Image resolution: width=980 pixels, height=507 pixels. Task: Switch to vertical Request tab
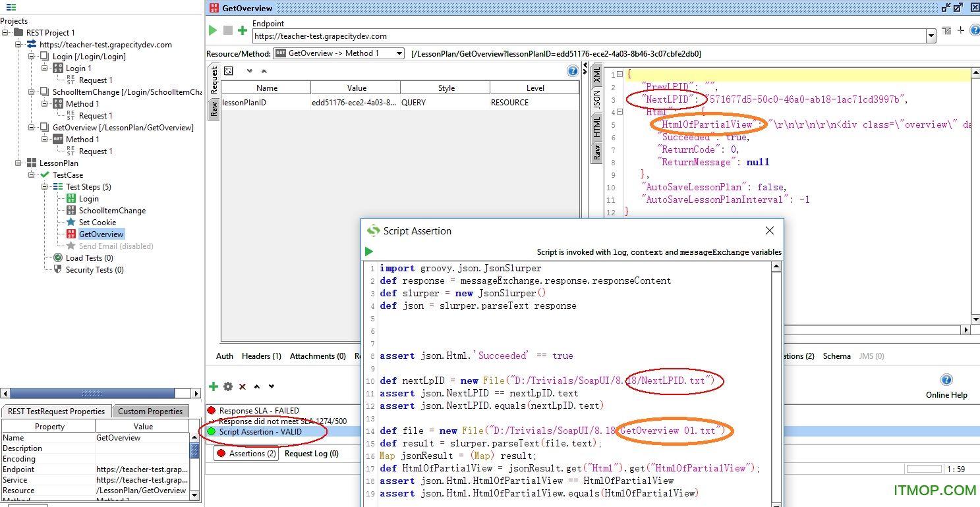pos(214,80)
